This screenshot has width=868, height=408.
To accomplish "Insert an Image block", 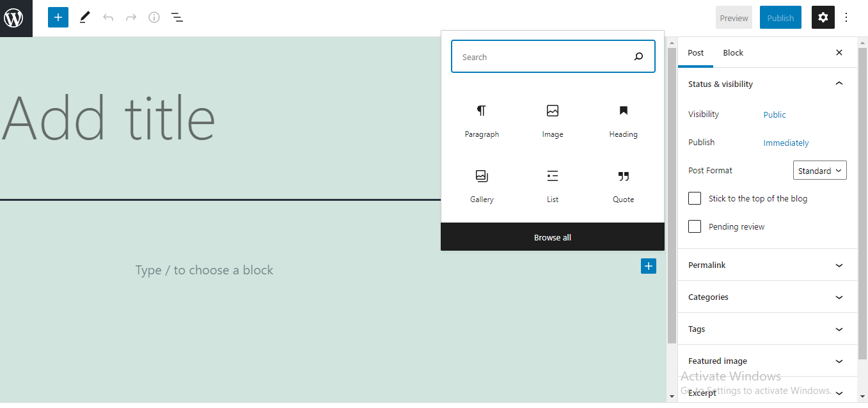I will point(553,121).
